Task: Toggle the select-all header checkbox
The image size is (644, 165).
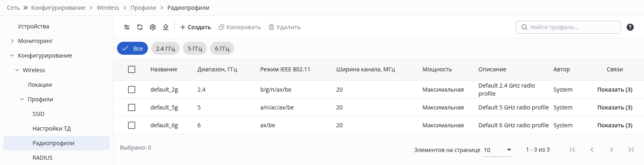Action: pyautogui.click(x=132, y=69)
